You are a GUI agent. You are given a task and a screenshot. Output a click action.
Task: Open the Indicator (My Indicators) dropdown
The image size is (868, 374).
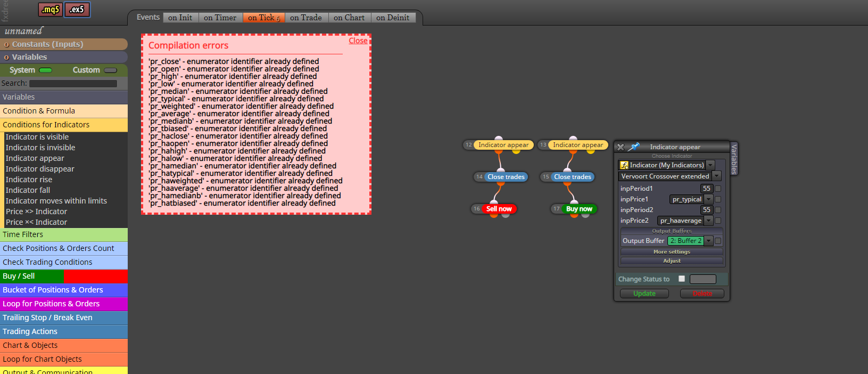click(x=710, y=165)
